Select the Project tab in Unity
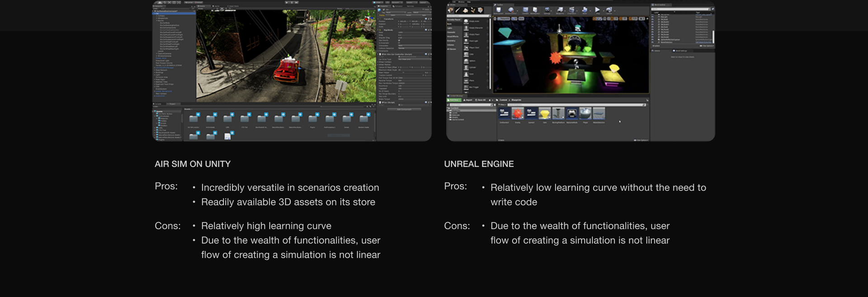The height and width of the screenshot is (297, 868). 172,104
